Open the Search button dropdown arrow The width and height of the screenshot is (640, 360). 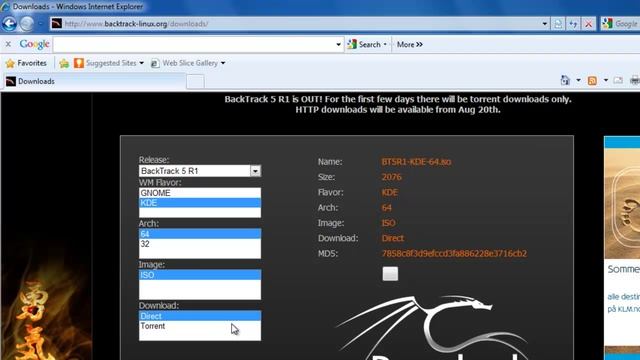coord(385,44)
